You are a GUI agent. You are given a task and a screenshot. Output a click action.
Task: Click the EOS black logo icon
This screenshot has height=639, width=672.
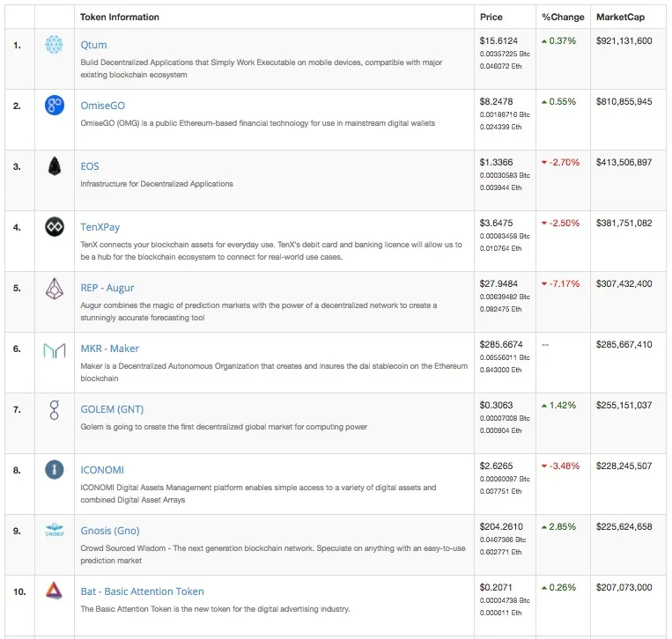[55, 166]
